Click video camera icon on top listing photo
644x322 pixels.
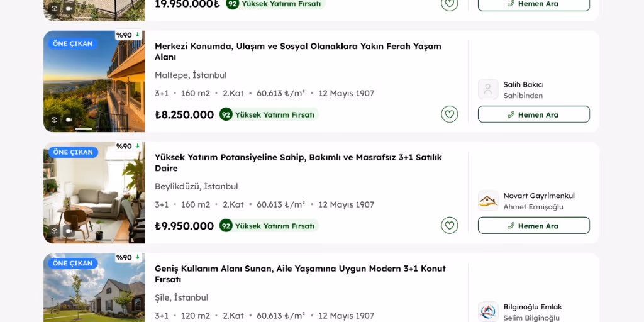tap(69, 8)
